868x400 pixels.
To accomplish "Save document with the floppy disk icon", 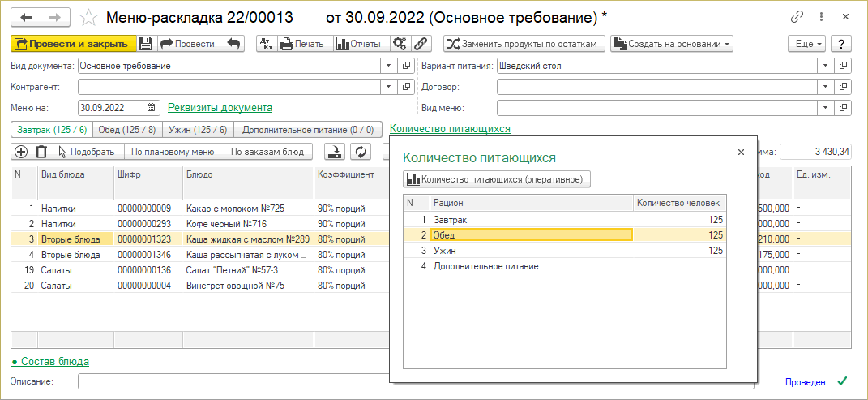I will click(146, 43).
